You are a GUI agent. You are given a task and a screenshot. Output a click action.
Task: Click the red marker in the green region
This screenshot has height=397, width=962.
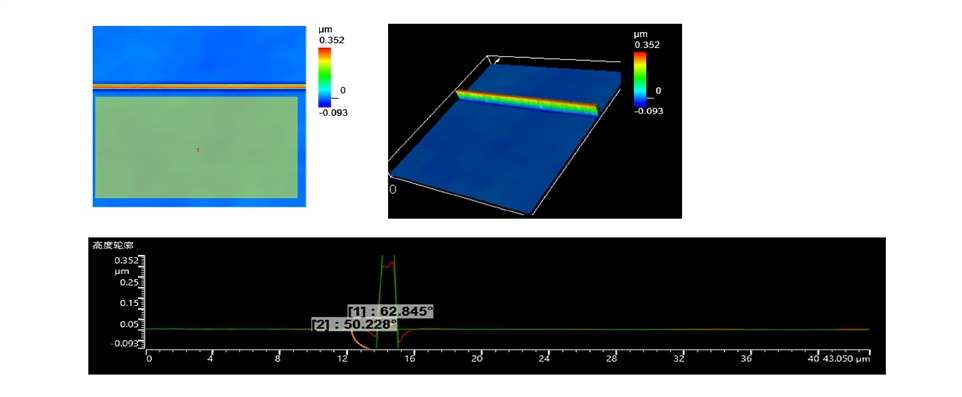(x=198, y=150)
